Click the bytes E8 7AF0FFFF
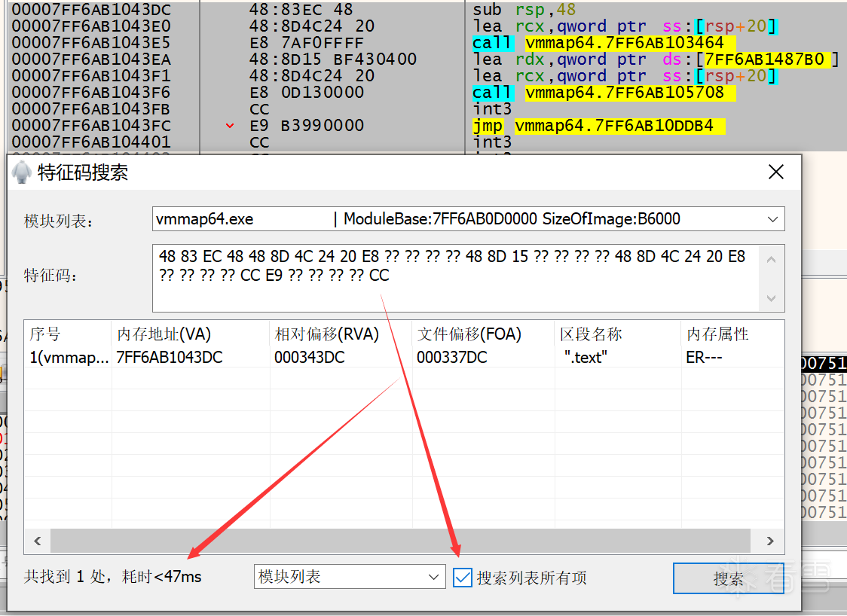Viewport: 847px width, 616px height. [306, 43]
